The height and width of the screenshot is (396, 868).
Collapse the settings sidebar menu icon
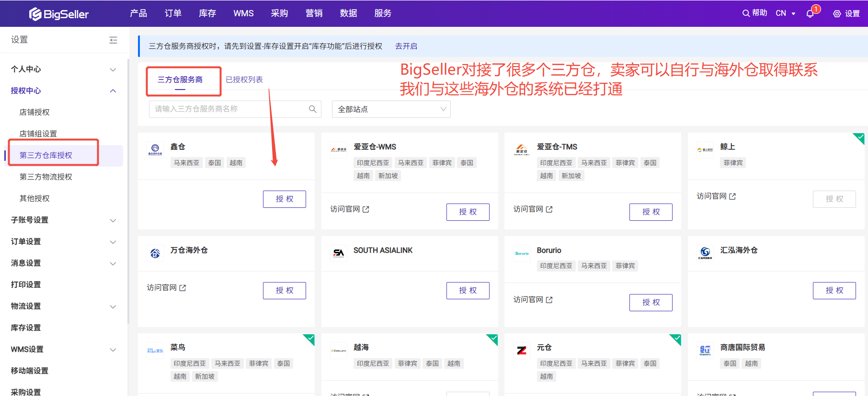[x=113, y=40]
